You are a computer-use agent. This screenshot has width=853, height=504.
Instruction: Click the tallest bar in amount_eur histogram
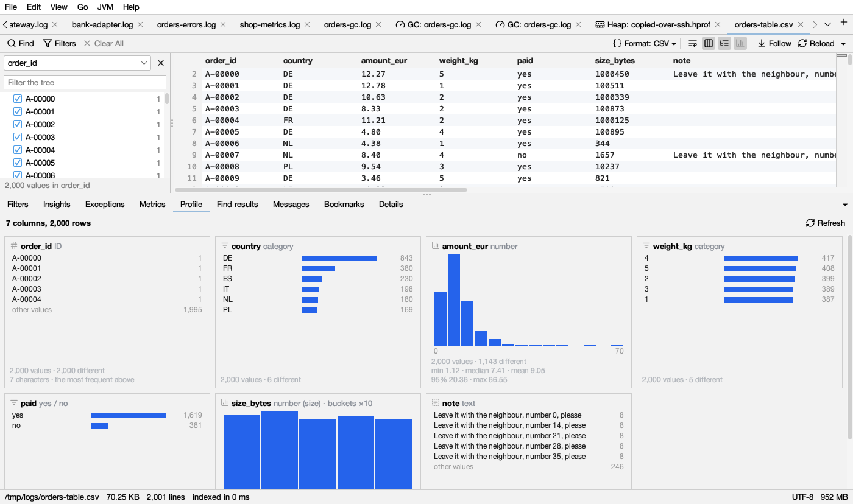pyautogui.click(x=454, y=300)
